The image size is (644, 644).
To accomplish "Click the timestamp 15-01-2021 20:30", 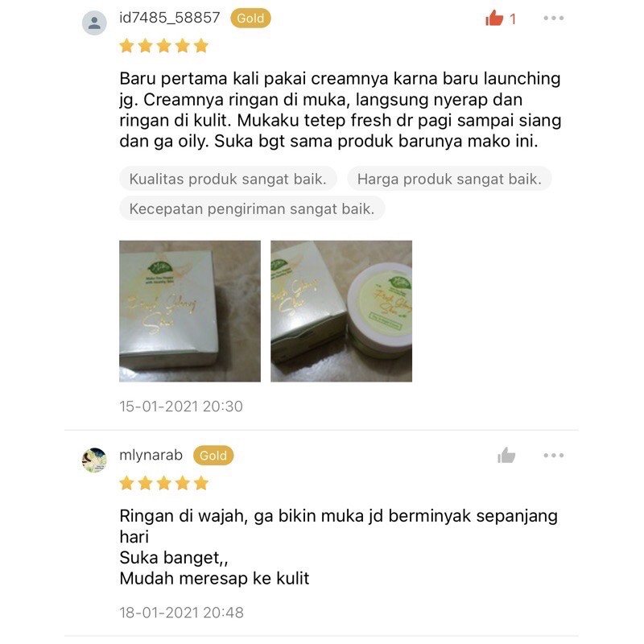I will (181, 407).
